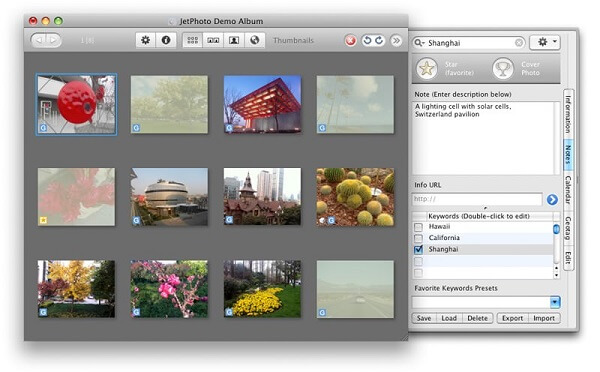Select the autumn yellow trees thumbnail
Image resolution: width=600 pixels, height=372 pixels.
(x=77, y=289)
